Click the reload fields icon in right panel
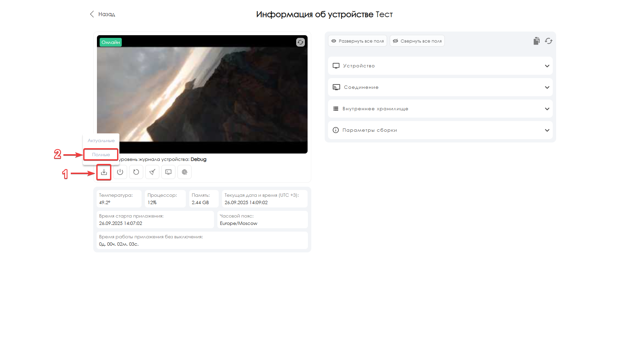The image size is (644, 362). [548, 41]
